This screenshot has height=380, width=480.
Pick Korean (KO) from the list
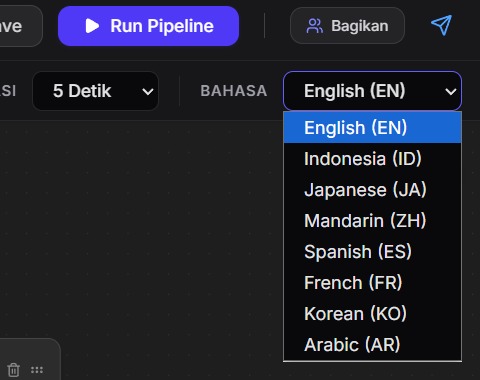click(372, 314)
